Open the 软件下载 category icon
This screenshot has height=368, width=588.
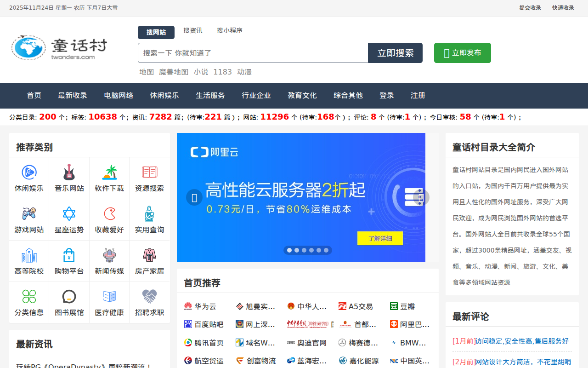(109, 172)
